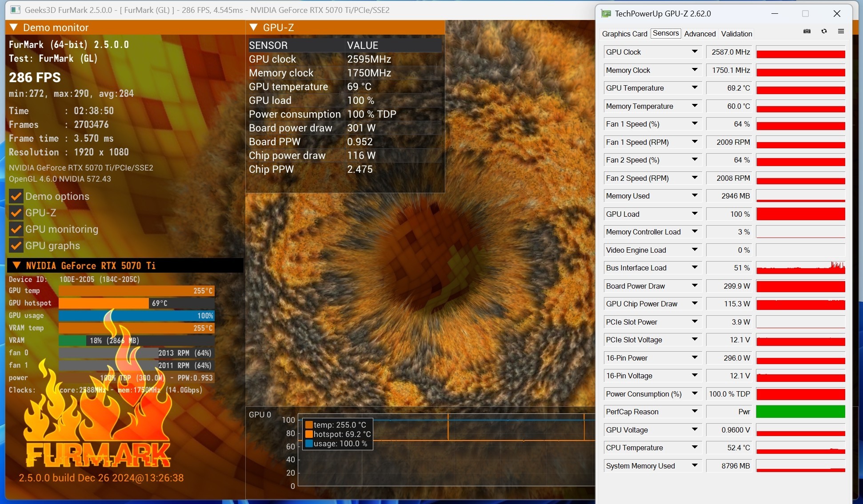
Task: Click the GPU hotspot 69°C bar
Action: [136, 303]
